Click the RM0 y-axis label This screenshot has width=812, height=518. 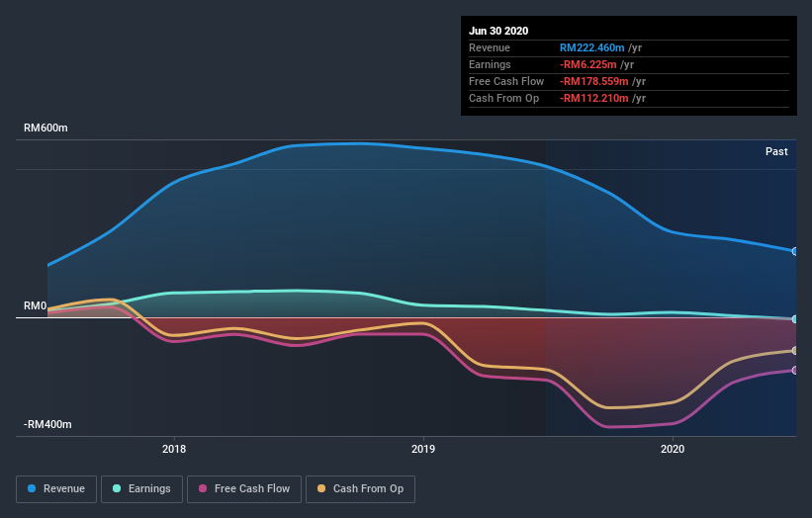click(36, 305)
